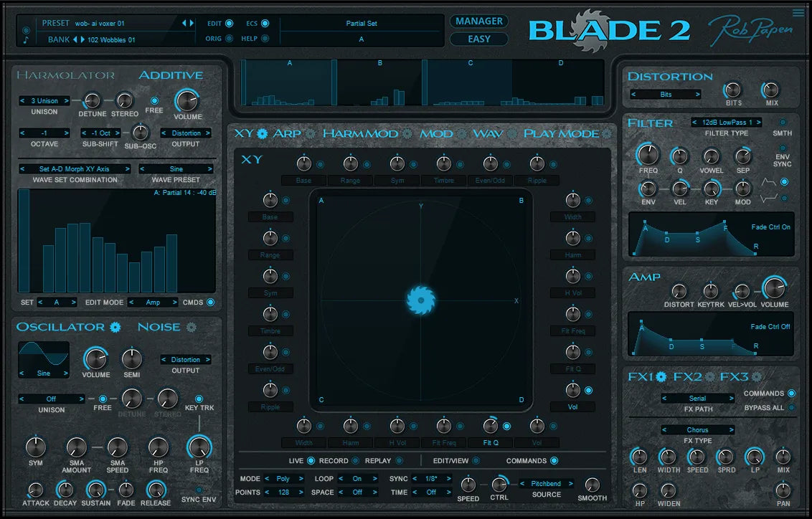Viewport: 812px width, 519px height.
Task: Open the WAVE PRESET Sine selector
Action: click(176, 168)
